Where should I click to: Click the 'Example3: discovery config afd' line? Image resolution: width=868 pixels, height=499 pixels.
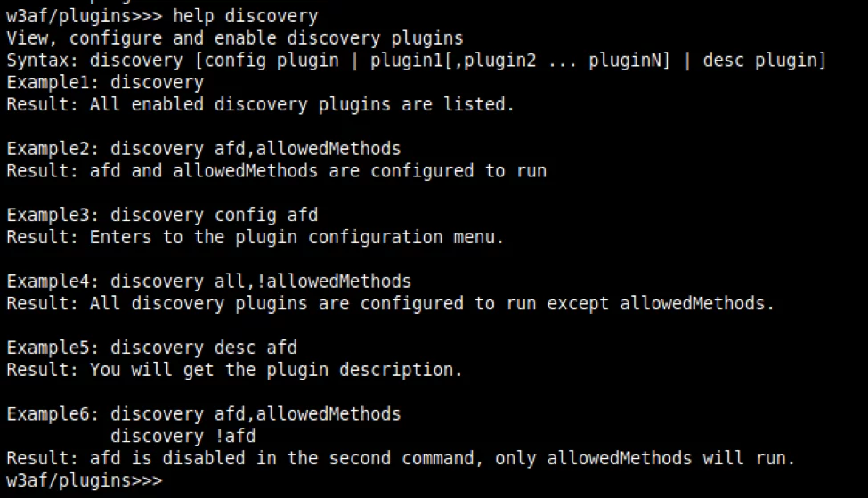click(162, 215)
